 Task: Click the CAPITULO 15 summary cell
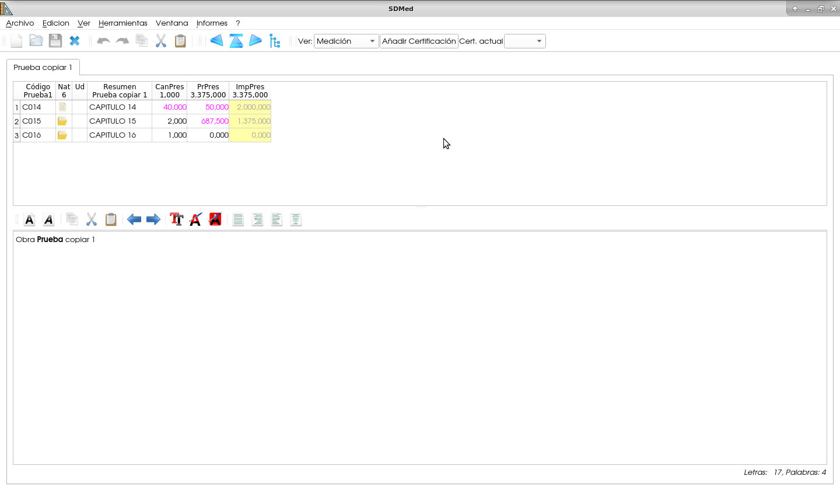point(120,121)
